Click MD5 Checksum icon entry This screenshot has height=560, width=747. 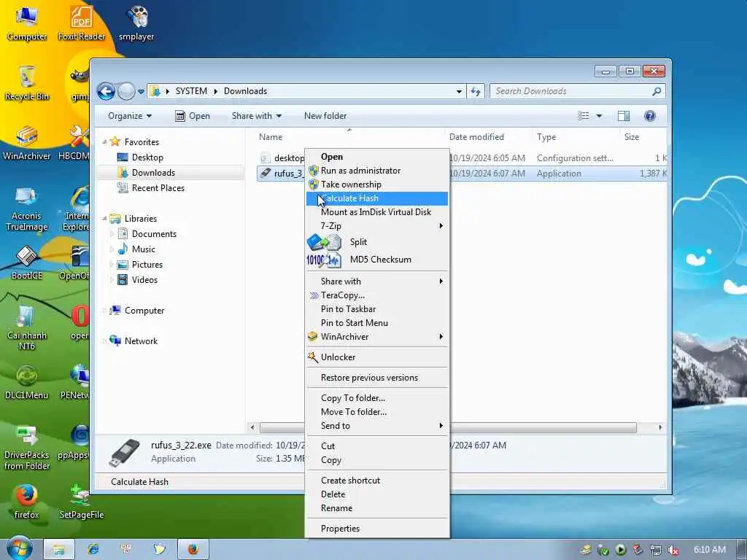click(x=324, y=260)
